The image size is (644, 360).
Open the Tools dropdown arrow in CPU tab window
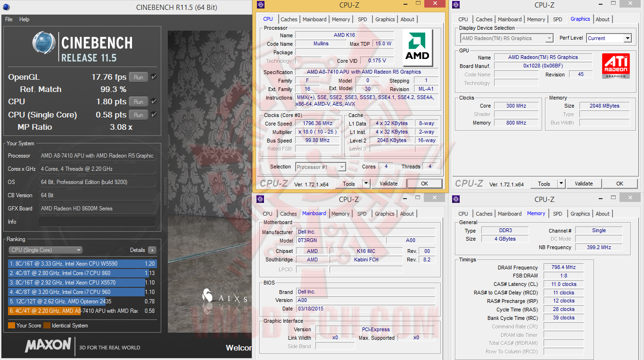click(x=366, y=184)
